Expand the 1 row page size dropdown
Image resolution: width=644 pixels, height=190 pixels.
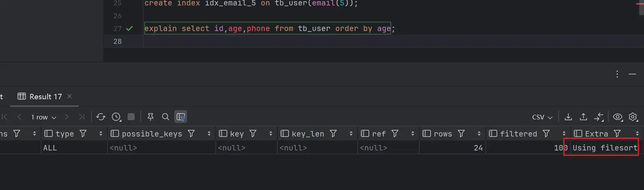[x=44, y=117]
